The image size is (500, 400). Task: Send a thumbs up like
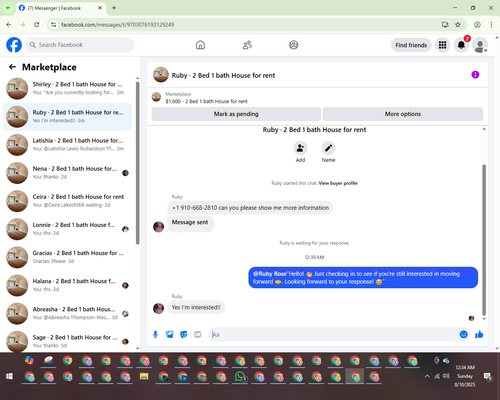[479, 334]
